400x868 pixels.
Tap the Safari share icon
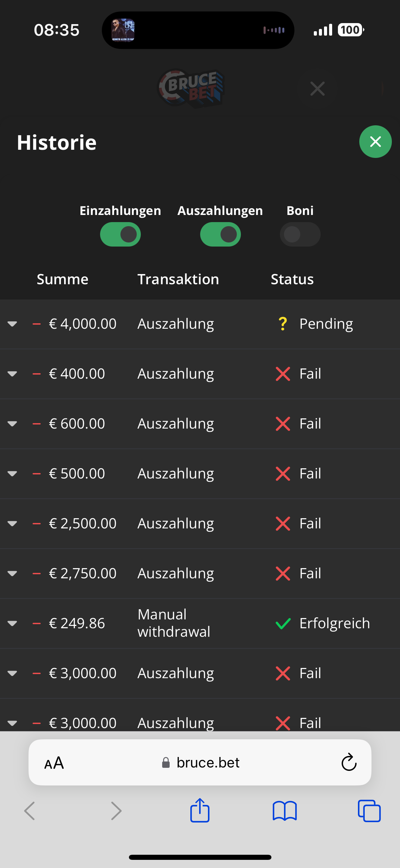point(200,811)
